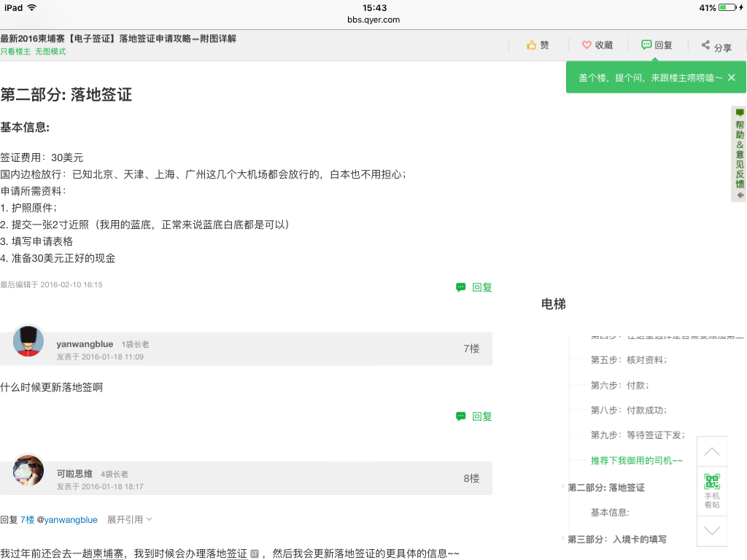Expand the 展开引用 quoted text
The height and width of the screenshot is (560, 747).
(129, 520)
